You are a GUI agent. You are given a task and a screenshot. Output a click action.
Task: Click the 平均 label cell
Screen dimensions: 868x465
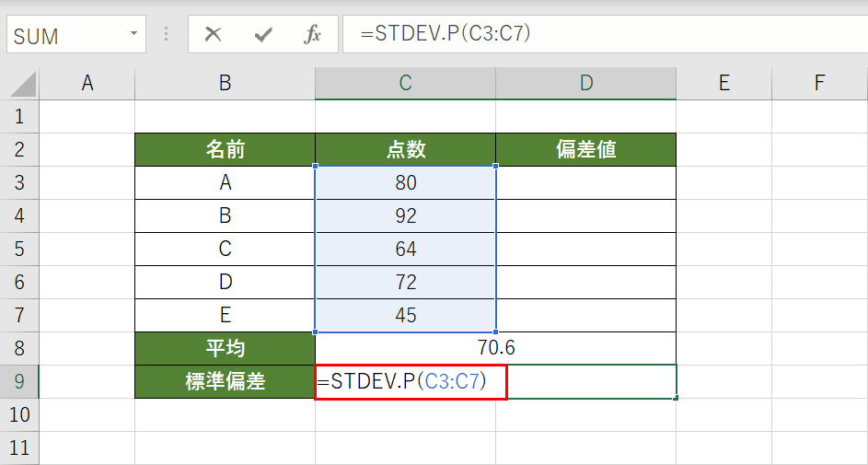(225, 348)
